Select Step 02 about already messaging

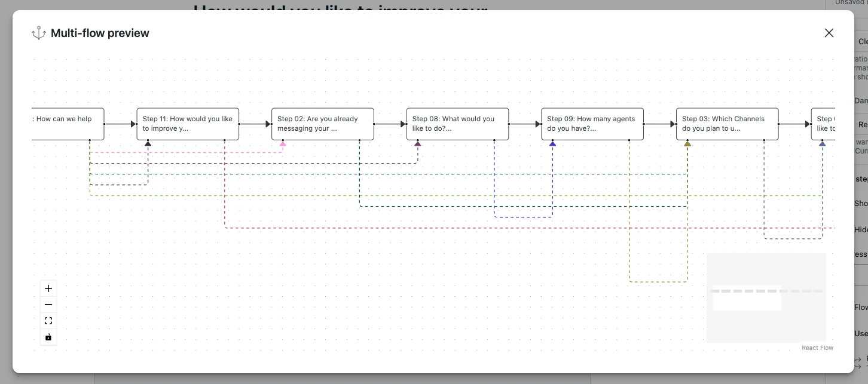click(323, 124)
